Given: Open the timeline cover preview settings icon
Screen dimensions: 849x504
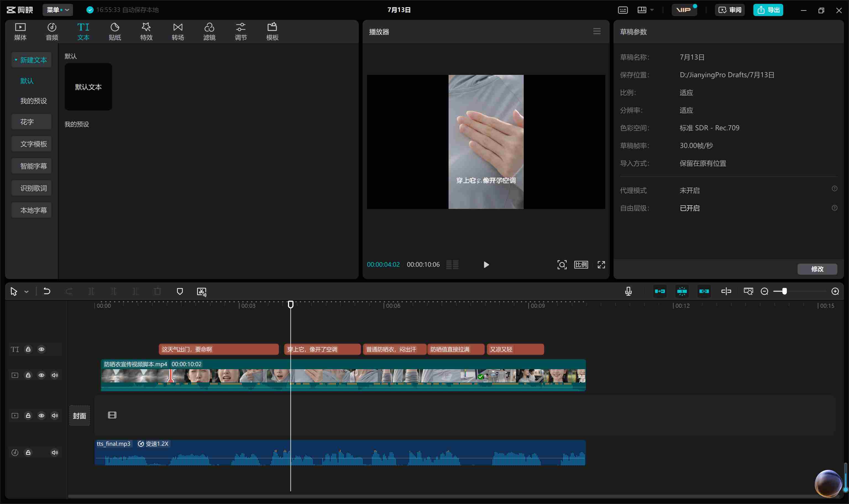Looking at the screenshot, I should [x=748, y=291].
